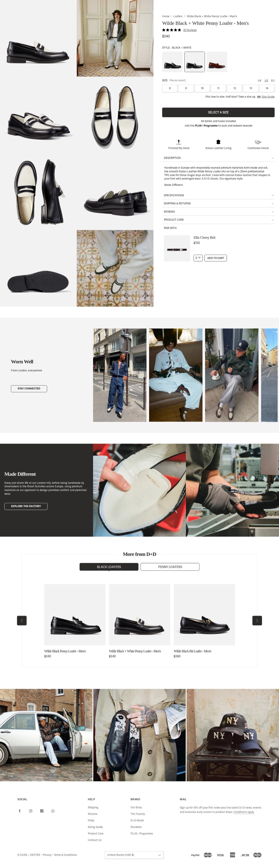Click the Finished By Hand icon
The height and width of the screenshot is (868, 279).
pyautogui.click(x=179, y=142)
